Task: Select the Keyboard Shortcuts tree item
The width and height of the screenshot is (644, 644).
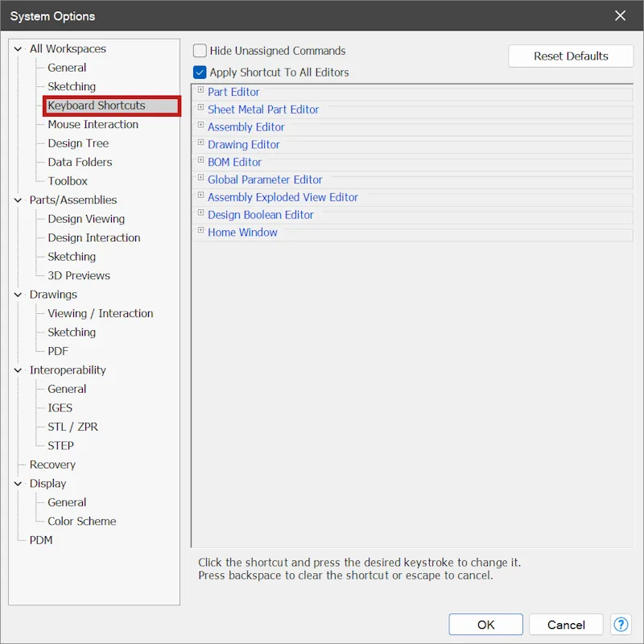Action: [x=97, y=105]
